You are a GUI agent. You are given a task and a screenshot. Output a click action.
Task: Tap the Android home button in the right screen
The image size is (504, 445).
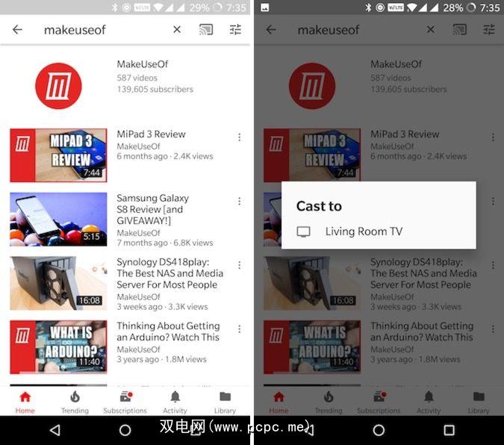(x=379, y=430)
